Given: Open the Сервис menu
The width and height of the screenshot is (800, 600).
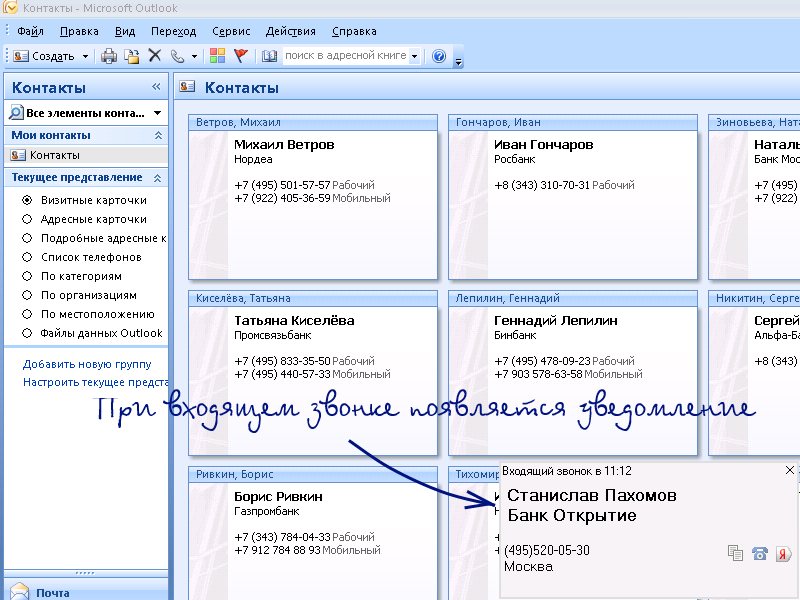Looking at the screenshot, I should [x=231, y=31].
